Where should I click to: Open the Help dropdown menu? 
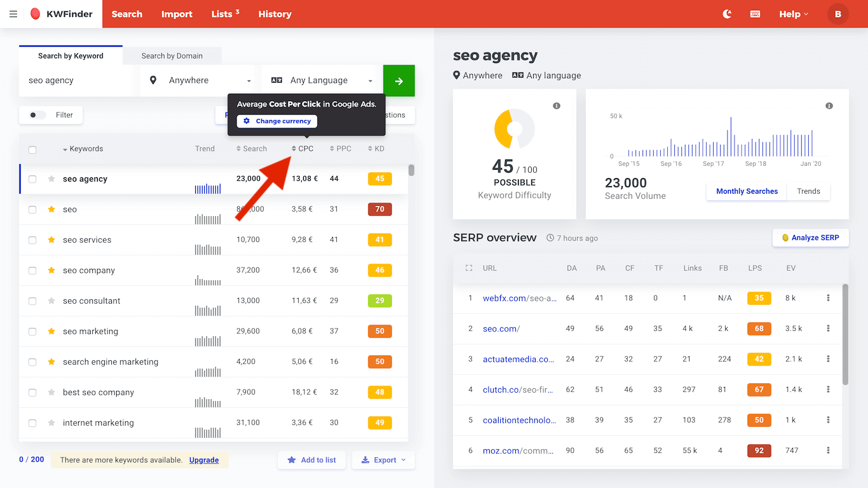pos(794,14)
